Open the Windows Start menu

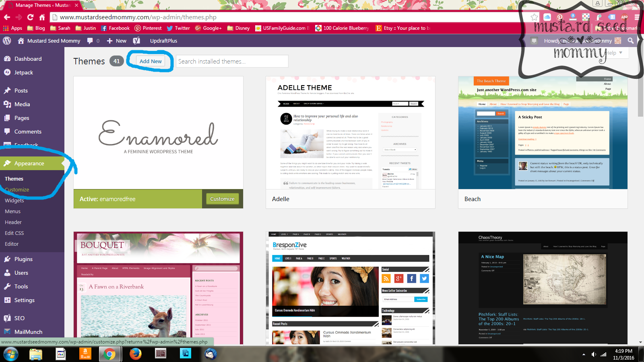tap(11, 354)
